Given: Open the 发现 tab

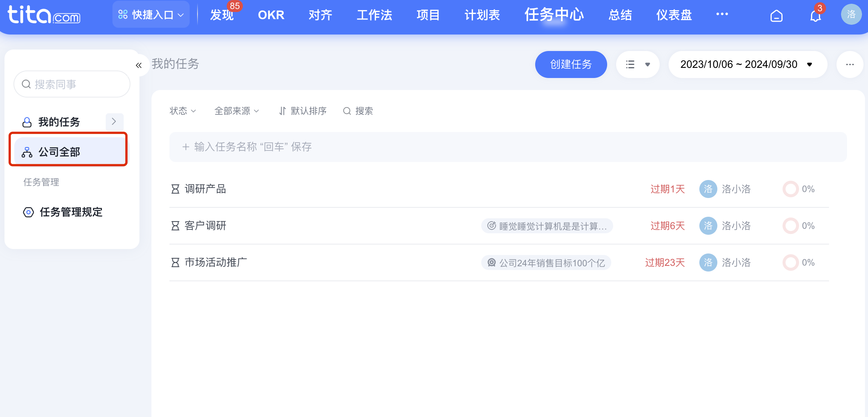Looking at the screenshot, I should tap(222, 15).
